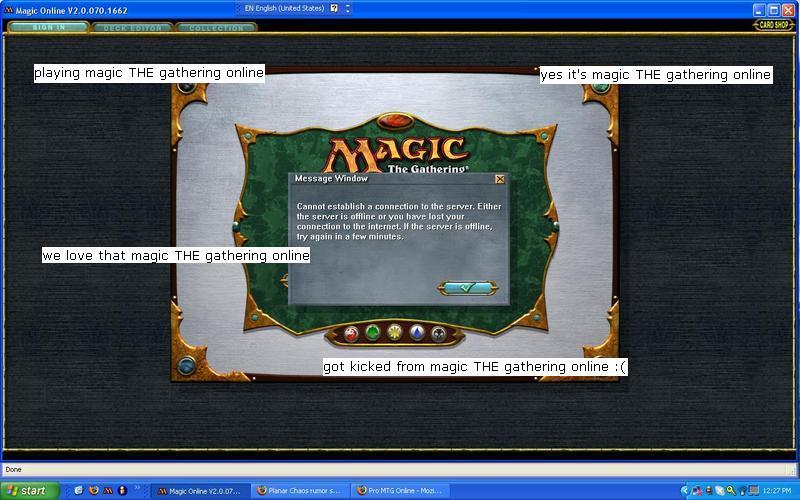Click the red gem above Magic logo

[395, 122]
